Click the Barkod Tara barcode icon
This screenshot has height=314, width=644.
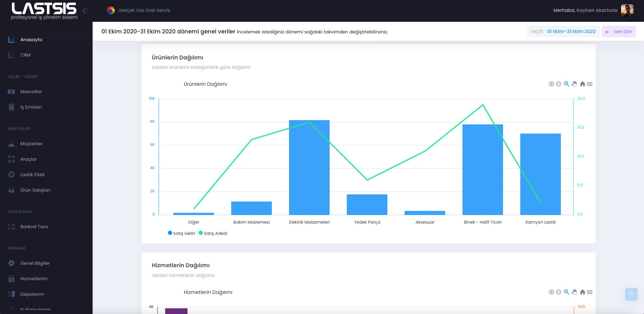11,226
